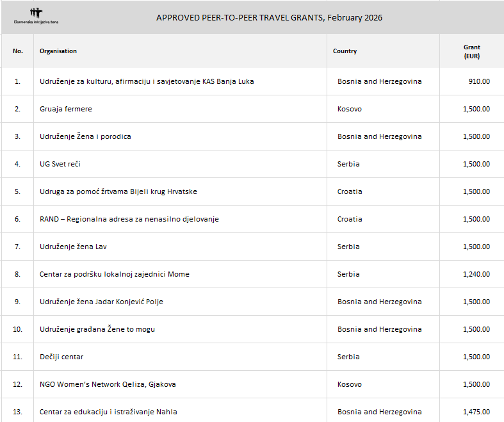Select the Approved Peer-to-Peer Travel Grants title

(269, 17)
